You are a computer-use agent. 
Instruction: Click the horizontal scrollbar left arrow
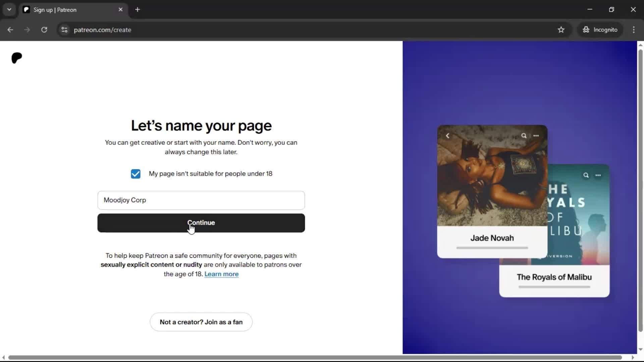pos(3,357)
